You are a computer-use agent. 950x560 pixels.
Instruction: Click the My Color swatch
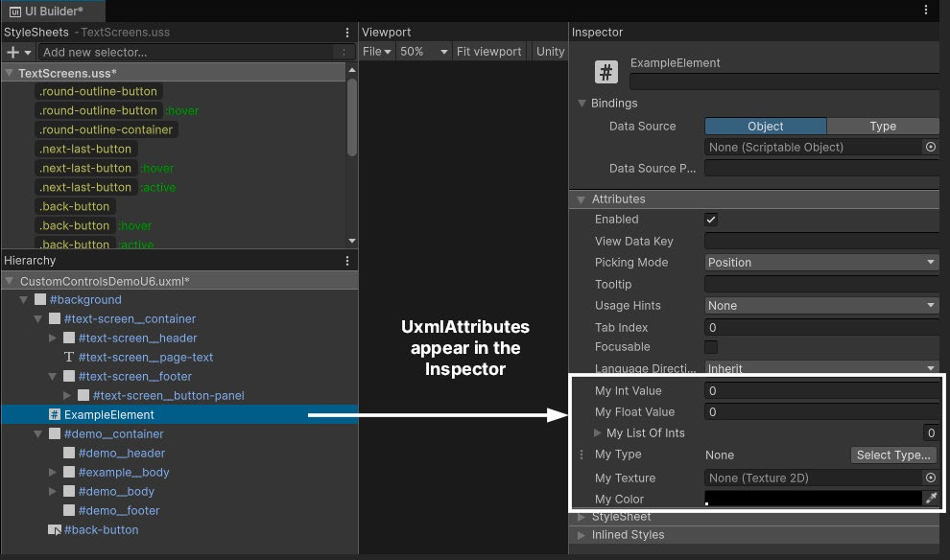pos(814,498)
